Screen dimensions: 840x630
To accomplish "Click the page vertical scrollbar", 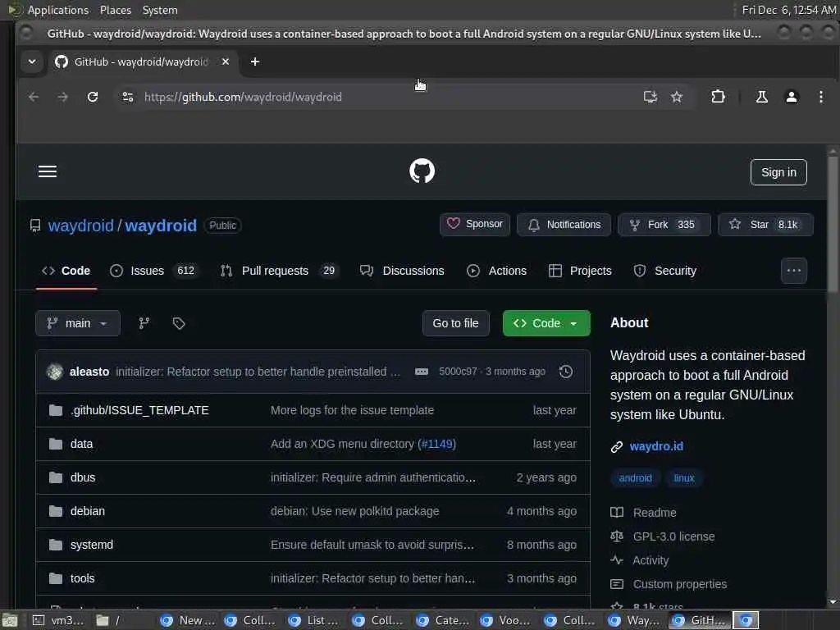I will click(833, 225).
